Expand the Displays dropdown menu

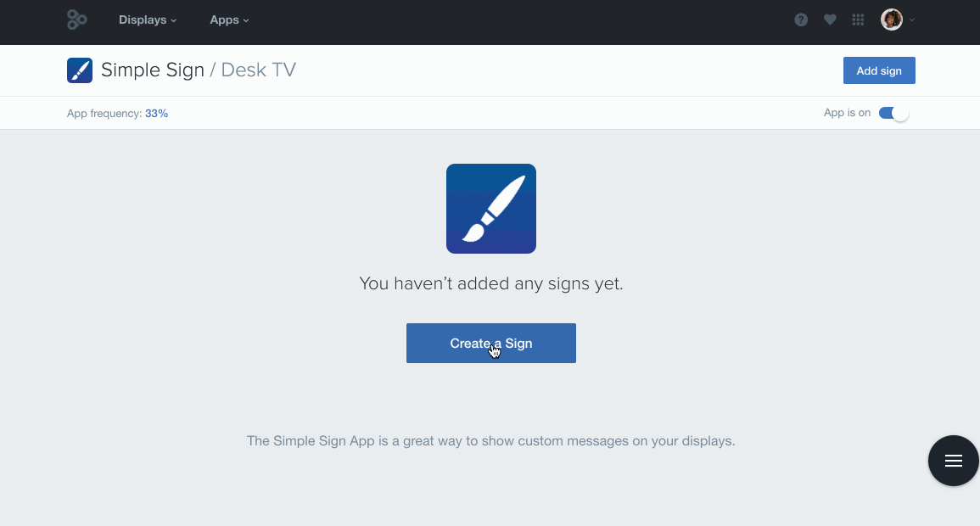[x=148, y=20]
